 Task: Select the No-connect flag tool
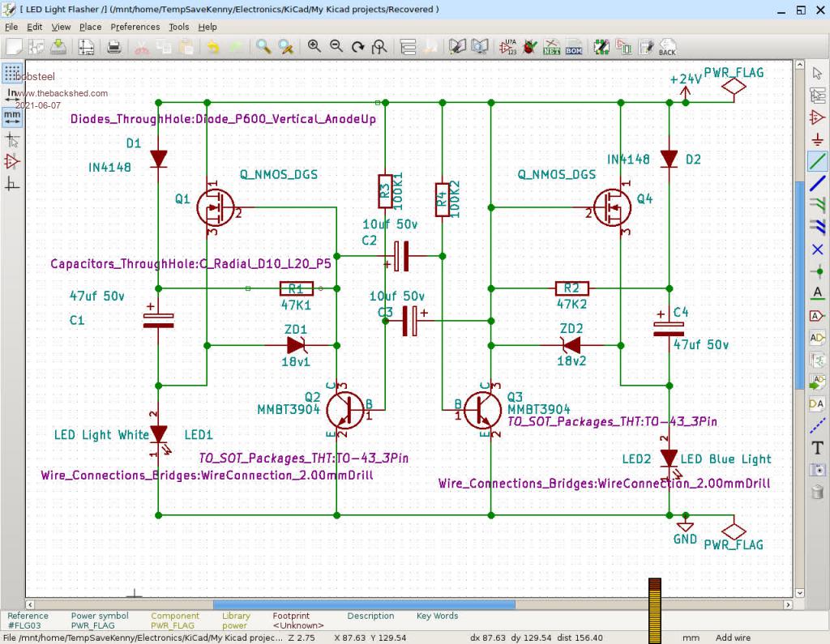(817, 249)
